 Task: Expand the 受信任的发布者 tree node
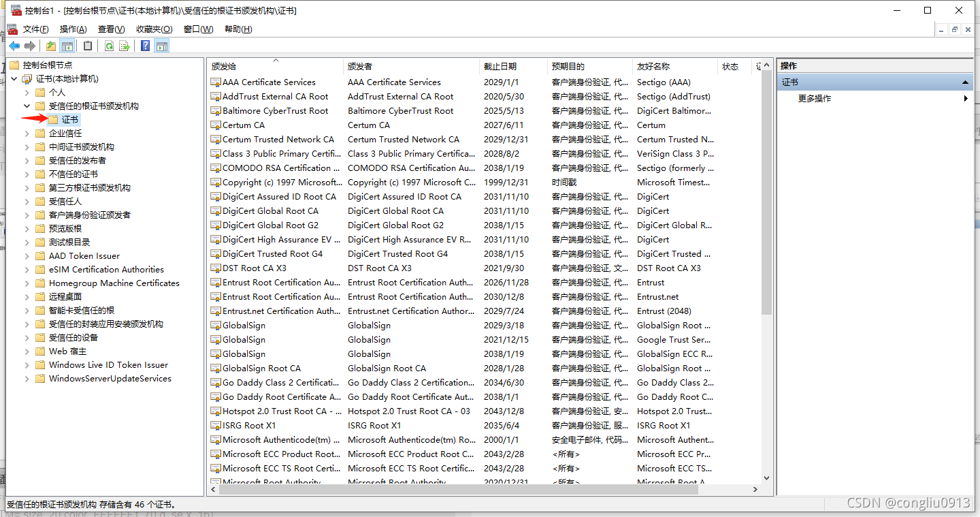click(x=27, y=161)
